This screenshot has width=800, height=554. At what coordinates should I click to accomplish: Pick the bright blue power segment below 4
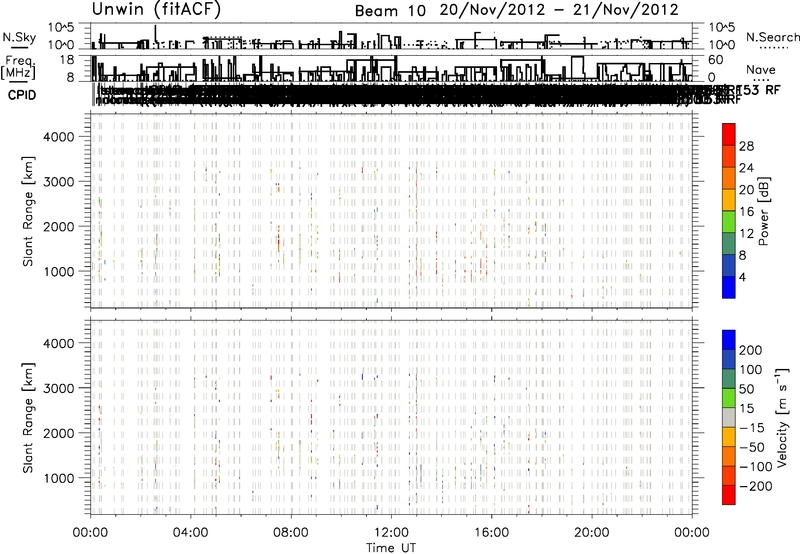point(729,287)
